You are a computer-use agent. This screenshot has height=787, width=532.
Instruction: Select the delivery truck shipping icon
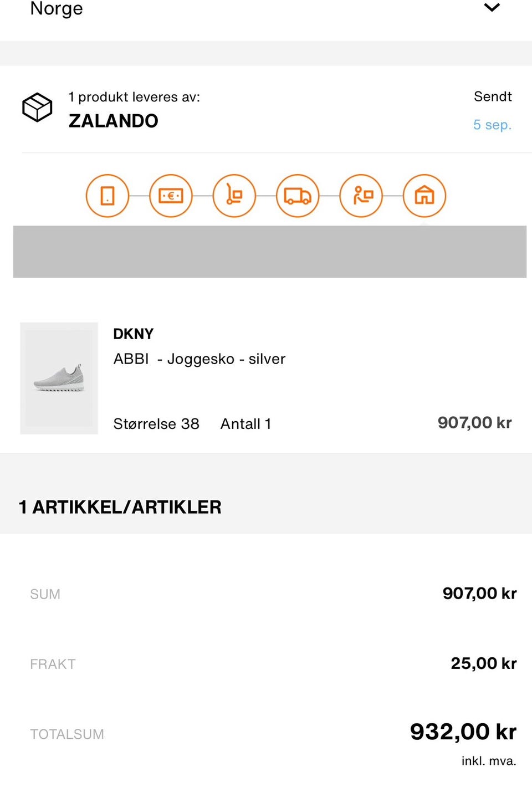pyautogui.click(x=298, y=196)
